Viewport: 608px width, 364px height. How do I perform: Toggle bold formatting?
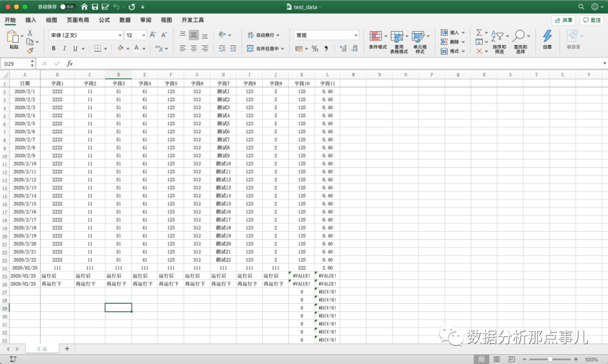[53, 48]
